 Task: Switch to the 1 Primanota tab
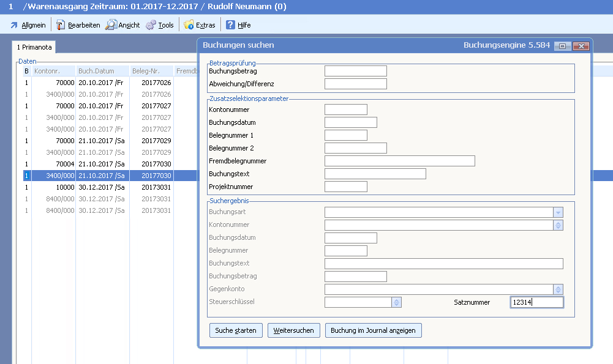coord(34,47)
